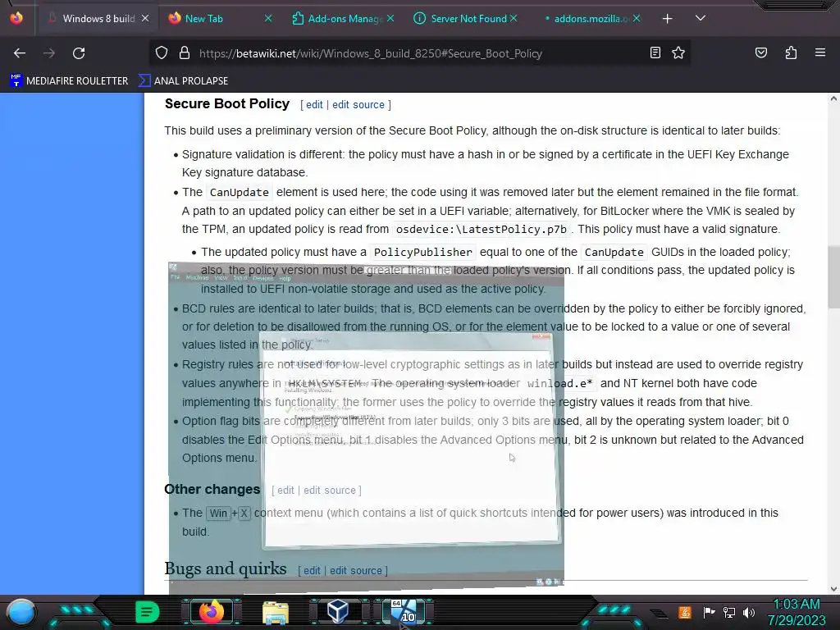The image size is (840, 630).
Task: Click the page's vertical scrollbar thumb
Action: 833,277
